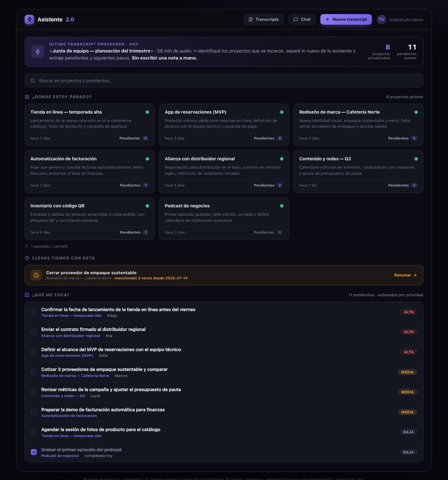Click the checklist icon next to "¿Dónde estoy parado?"

coord(27,97)
